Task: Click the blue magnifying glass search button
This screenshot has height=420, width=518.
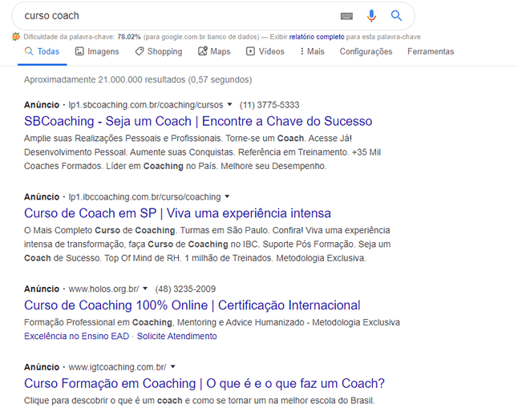Action: pyautogui.click(x=396, y=15)
